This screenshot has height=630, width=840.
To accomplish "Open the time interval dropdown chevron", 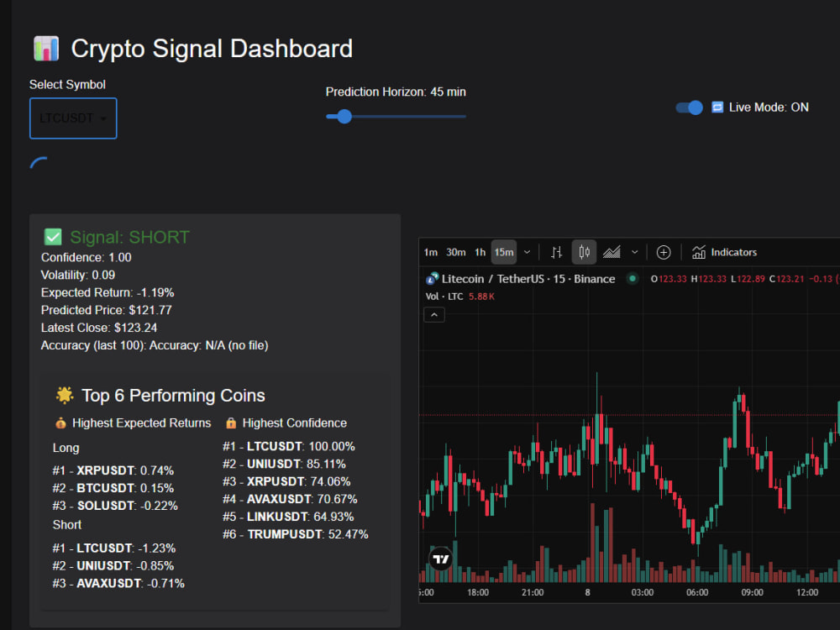I will point(528,252).
